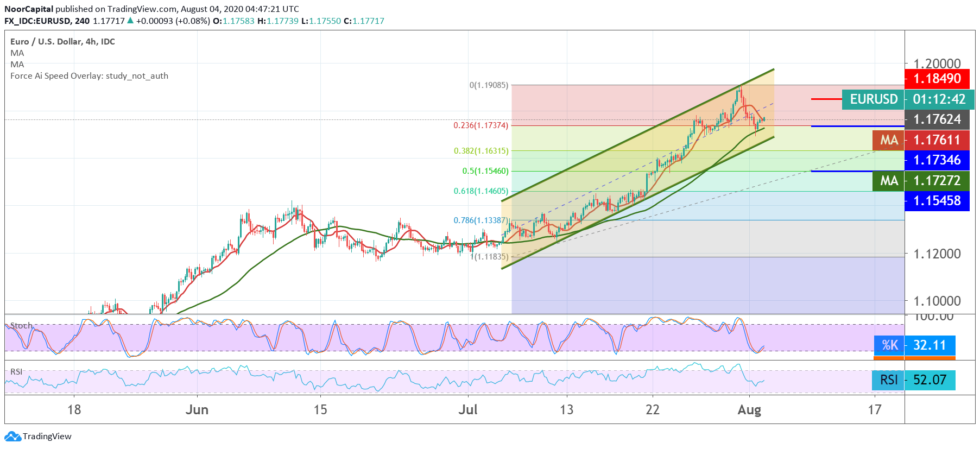
Task: Click Force Ai Speed Overlay legend text
Action: [89, 75]
